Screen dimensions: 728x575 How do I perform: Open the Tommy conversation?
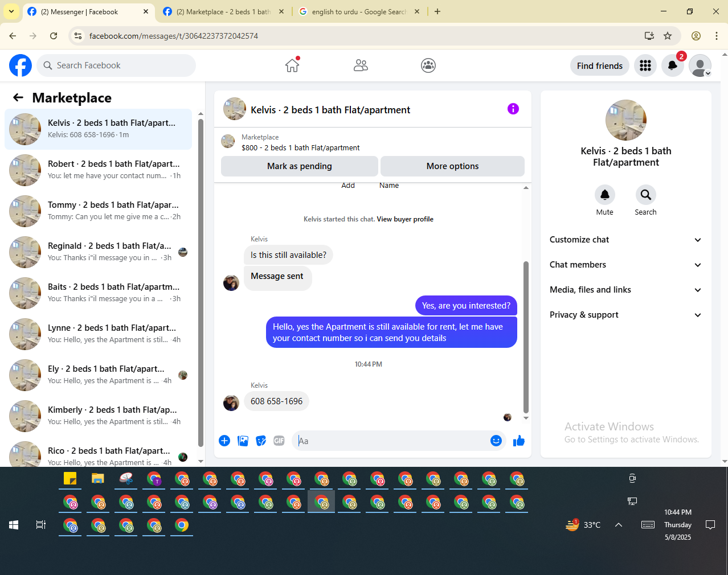(99, 211)
